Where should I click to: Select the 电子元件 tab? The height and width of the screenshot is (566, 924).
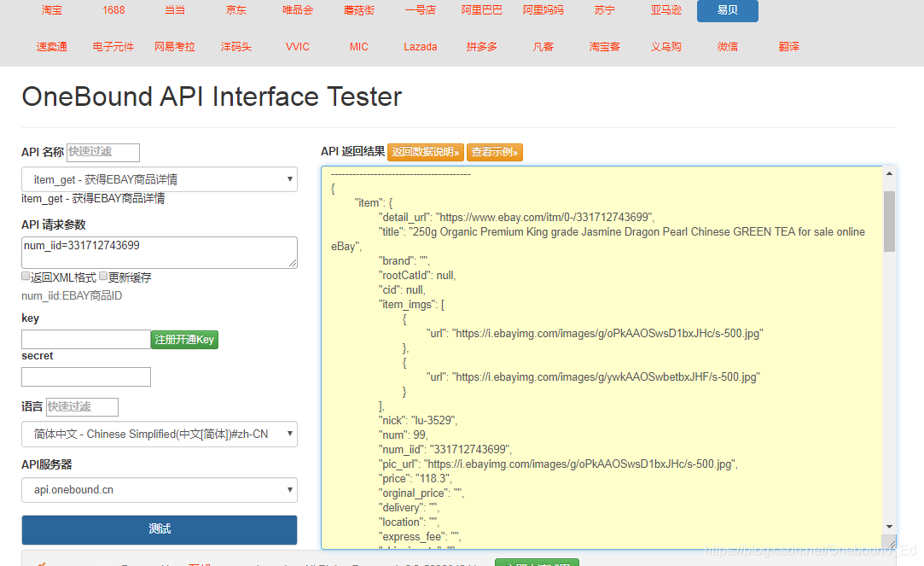pyautogui.click(x=113, y=47)
